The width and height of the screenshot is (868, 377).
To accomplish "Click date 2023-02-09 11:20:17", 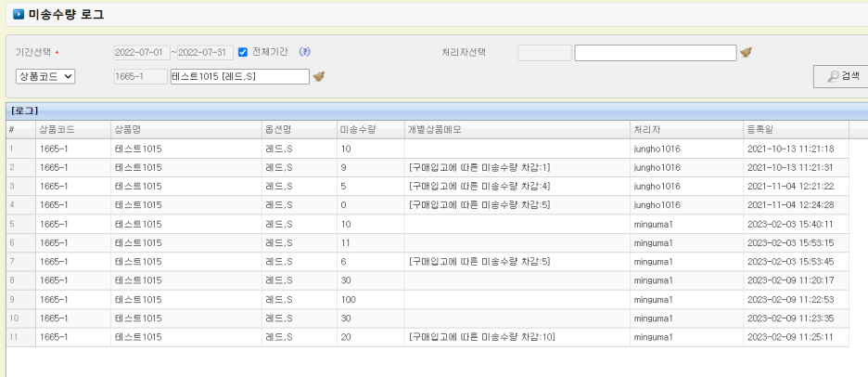I will click(790, 280).
